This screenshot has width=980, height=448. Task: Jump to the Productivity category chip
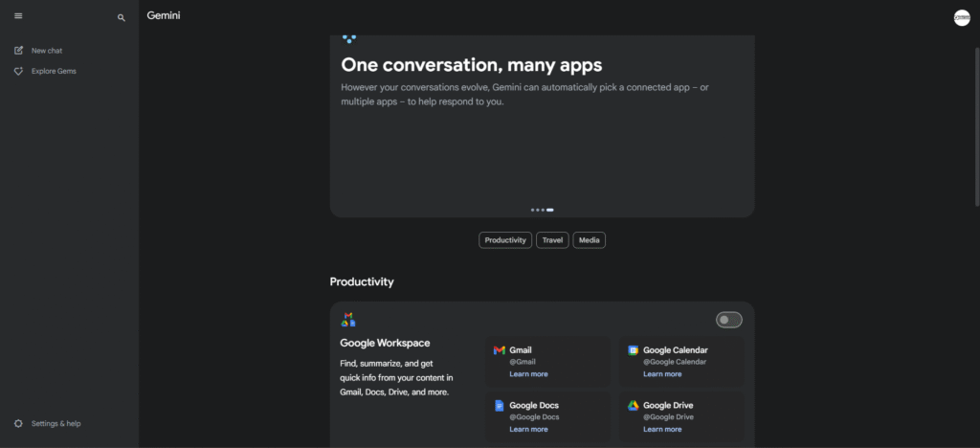point(505,240)
